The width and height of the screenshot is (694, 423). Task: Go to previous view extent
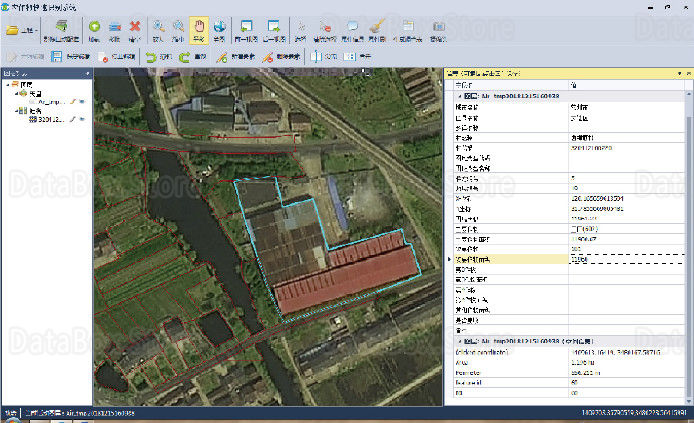pyautogui.click(x=246, y=31)
